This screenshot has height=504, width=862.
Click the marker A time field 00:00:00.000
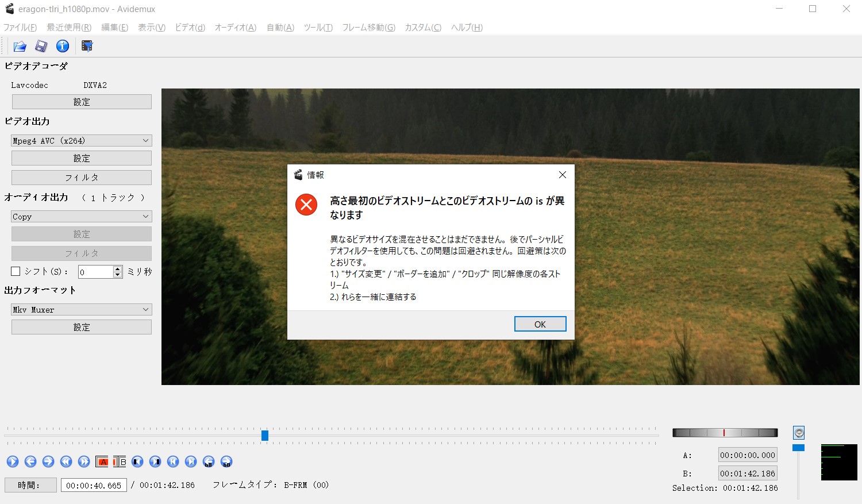click(x=748, y=455)
